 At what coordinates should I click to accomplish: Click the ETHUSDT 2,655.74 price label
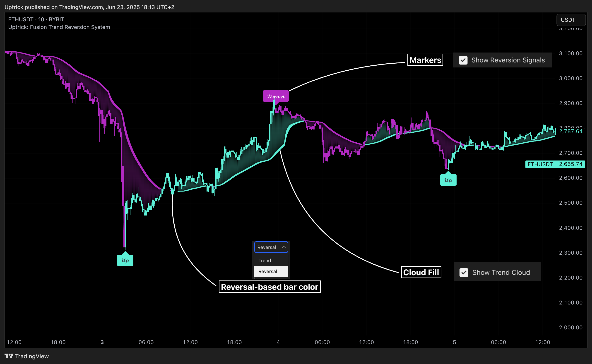pyautogui.click(x=555, y=164)
